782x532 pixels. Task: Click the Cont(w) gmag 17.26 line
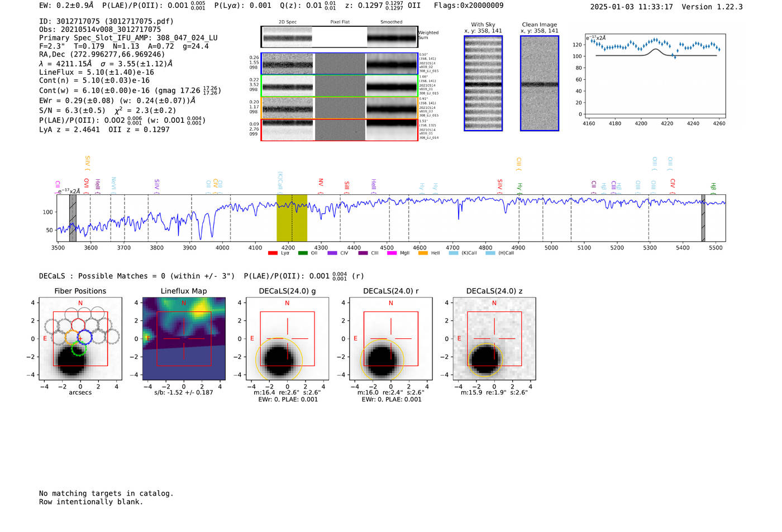(x=130, y=90)
